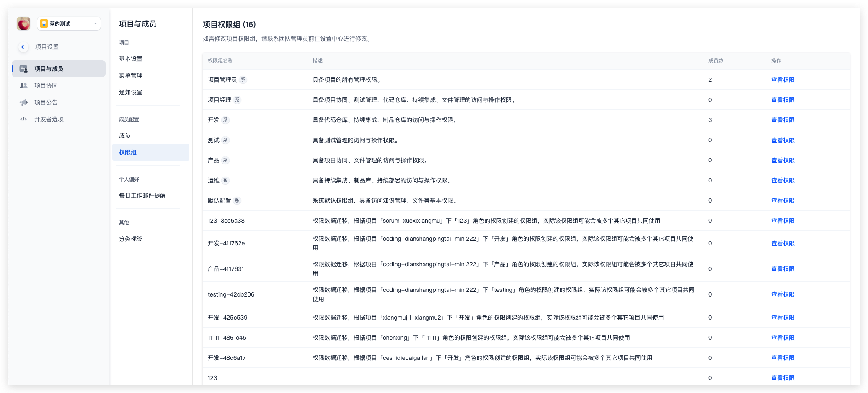Image resolution: width=868 pixels, height=393 pixels.
Task: Open 查看权限 for 产品 group
Action: pyautogui.click(x=783, y=160)
